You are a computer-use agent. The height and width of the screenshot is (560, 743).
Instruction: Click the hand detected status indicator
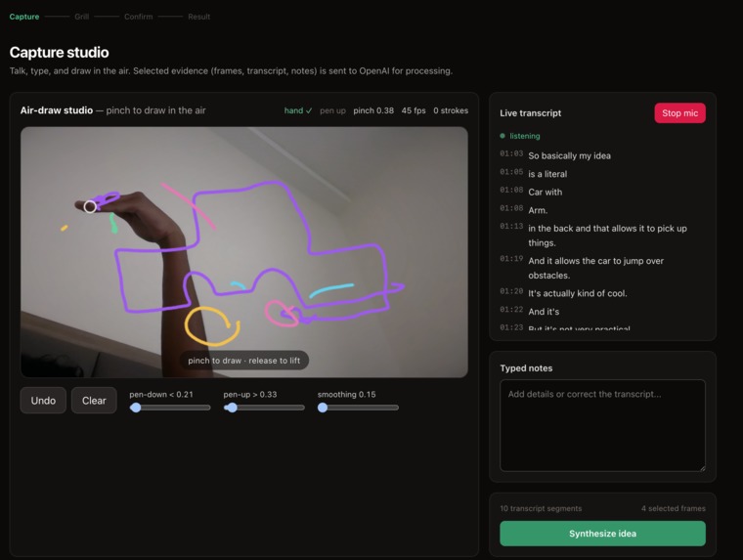298,110
